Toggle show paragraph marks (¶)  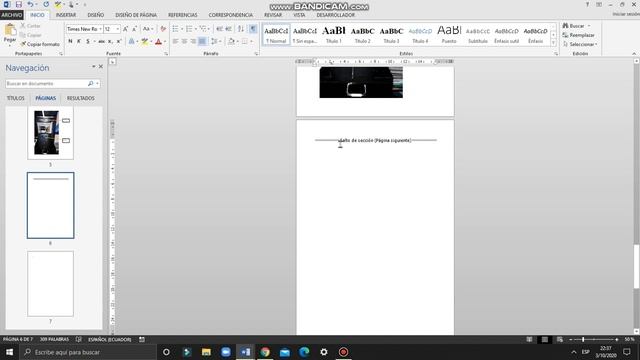pos(253,29)
